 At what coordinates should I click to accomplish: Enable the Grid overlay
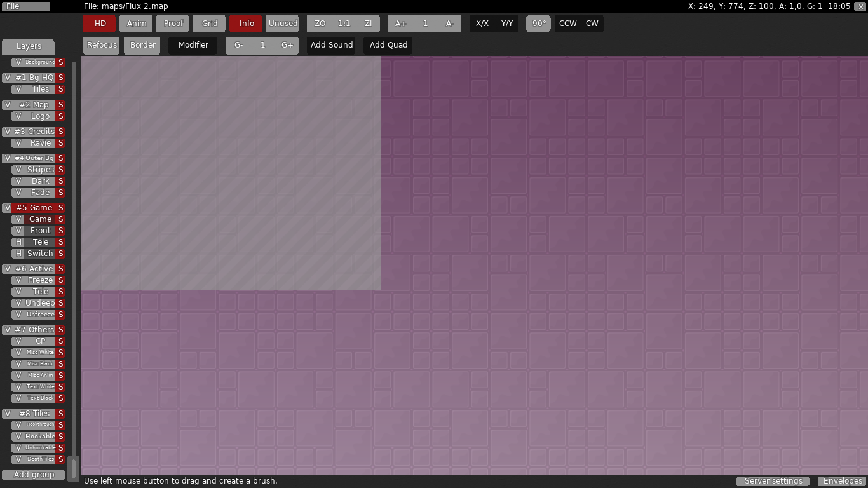tap(210, 24)
